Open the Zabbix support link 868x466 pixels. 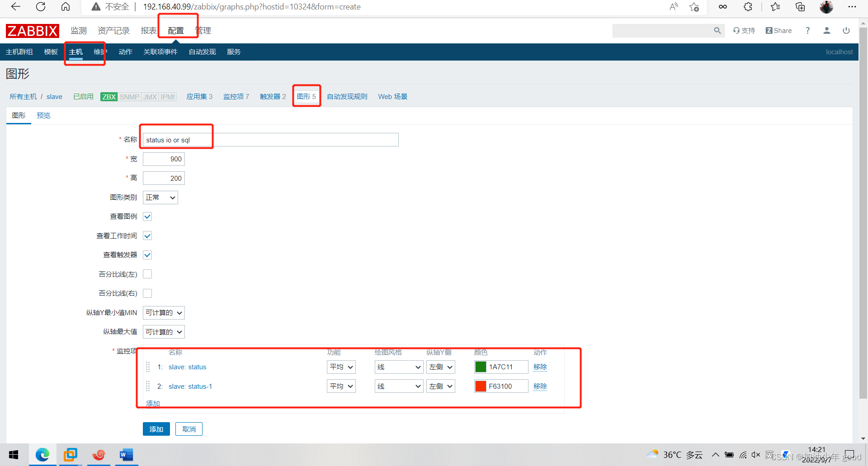point(744,31)
